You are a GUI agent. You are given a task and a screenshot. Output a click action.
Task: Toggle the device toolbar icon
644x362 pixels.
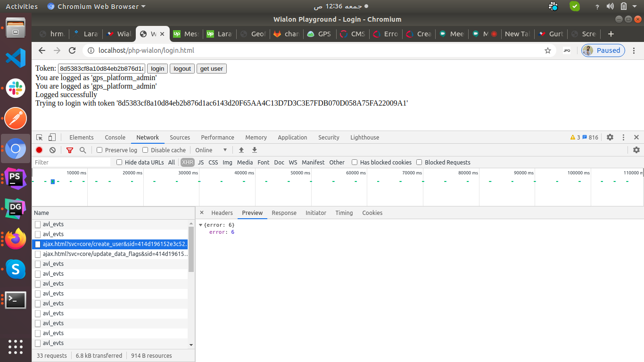(52, 138)
